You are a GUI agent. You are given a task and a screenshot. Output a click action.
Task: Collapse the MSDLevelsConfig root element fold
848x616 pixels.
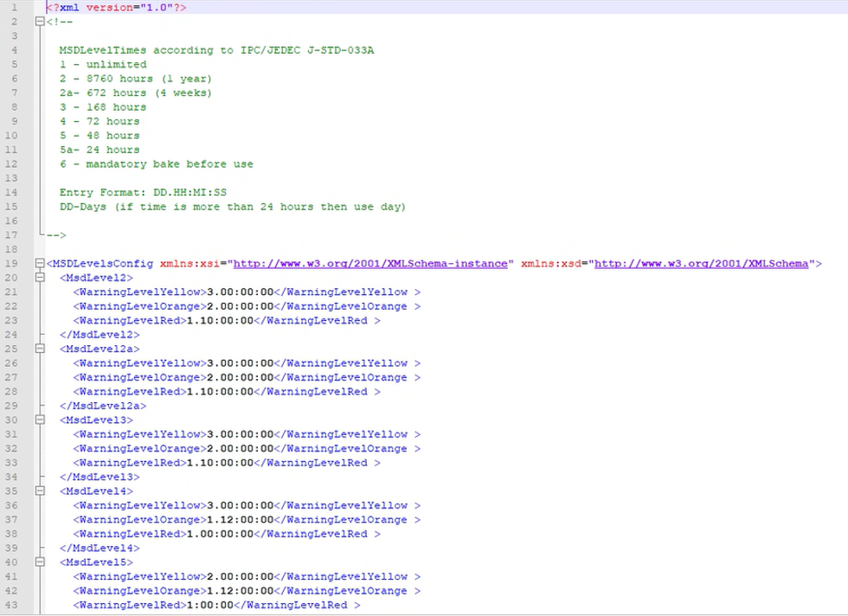click(x=40, y=263)
